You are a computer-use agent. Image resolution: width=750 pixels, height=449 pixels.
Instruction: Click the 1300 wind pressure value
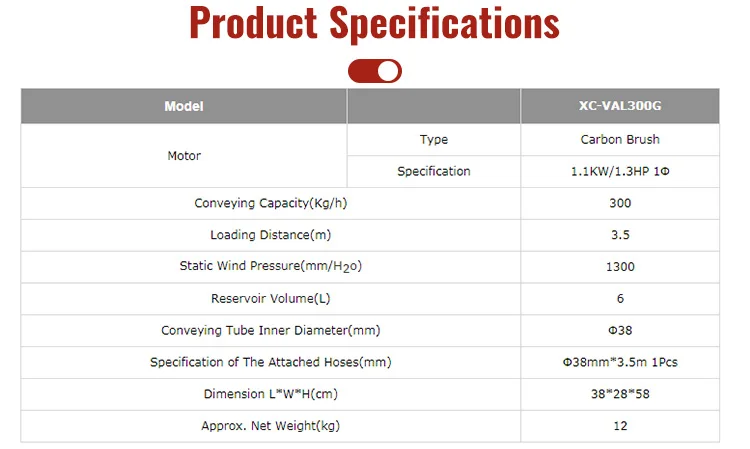click(619, 267)
